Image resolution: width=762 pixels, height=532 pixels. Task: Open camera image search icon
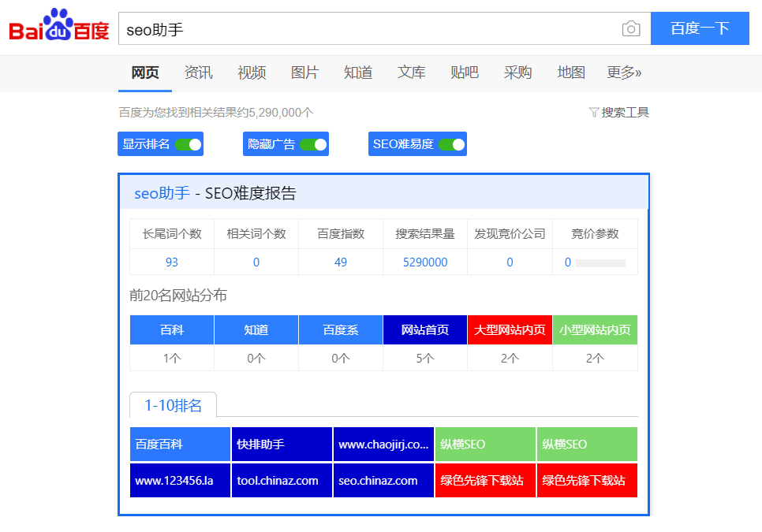click(631, 28)
